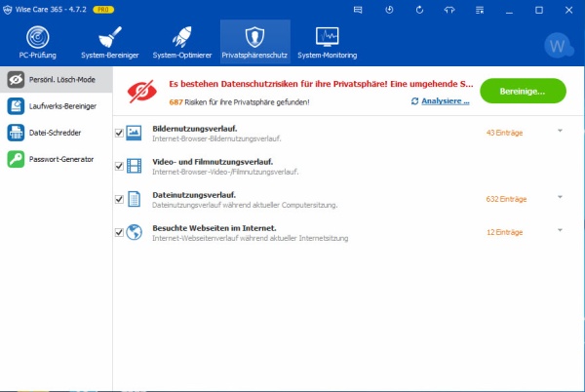Screen dimensions: 585x392
Task: Click the red Datenschutzrisiken warning headline
Action: pyautogui.click(x=321, y=84)
